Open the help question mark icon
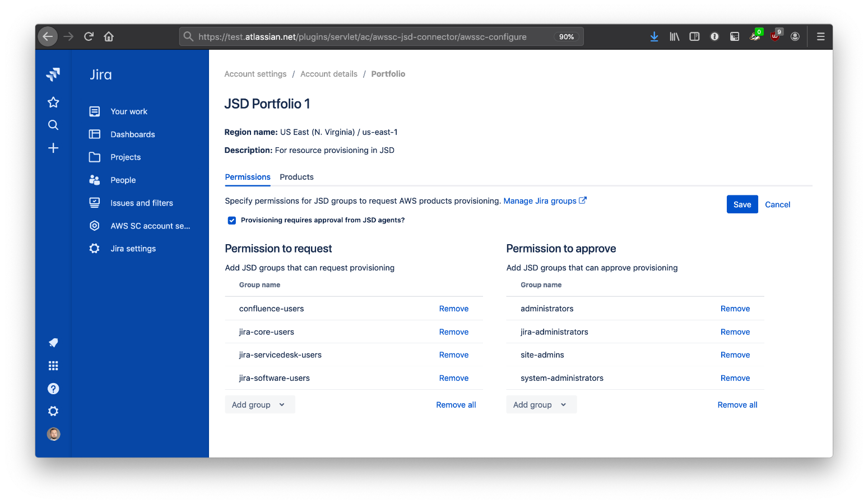This screenshot has height=504, width=868. coord(53,389)
